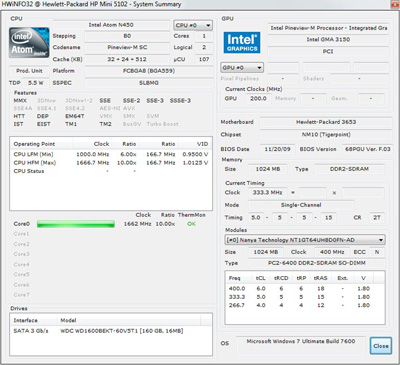Open the CPU #0 selector dropdown
The height and width of the screenshot is (365, 400).
click(x=193, y=25)
